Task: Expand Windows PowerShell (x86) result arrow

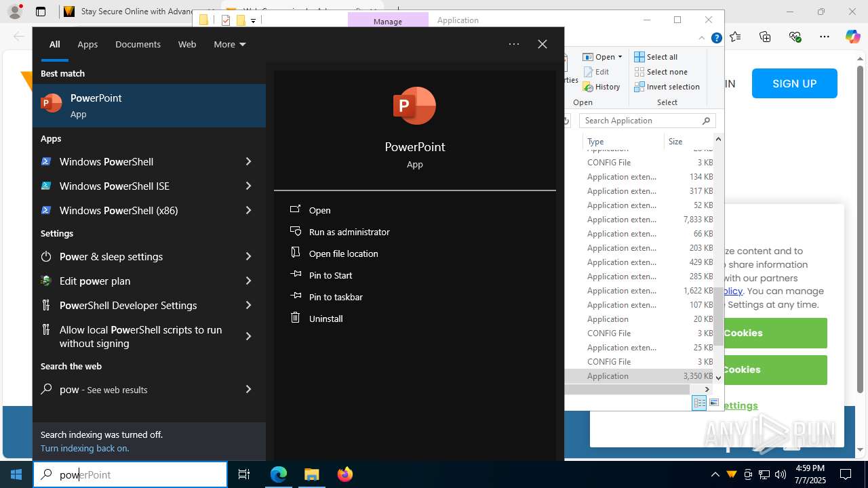Action: [x=248, y=210]
